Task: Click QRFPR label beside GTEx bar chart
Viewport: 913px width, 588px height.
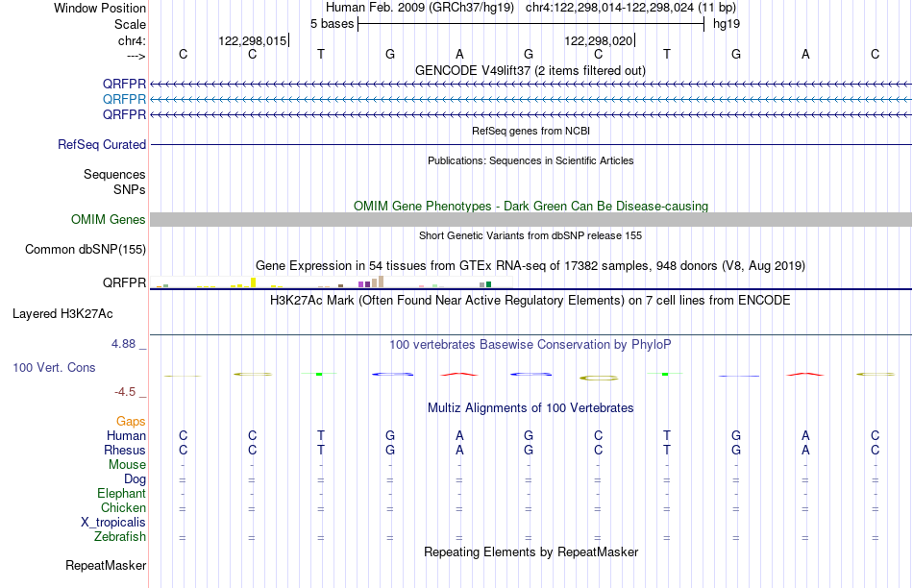Action: [124, 282]
